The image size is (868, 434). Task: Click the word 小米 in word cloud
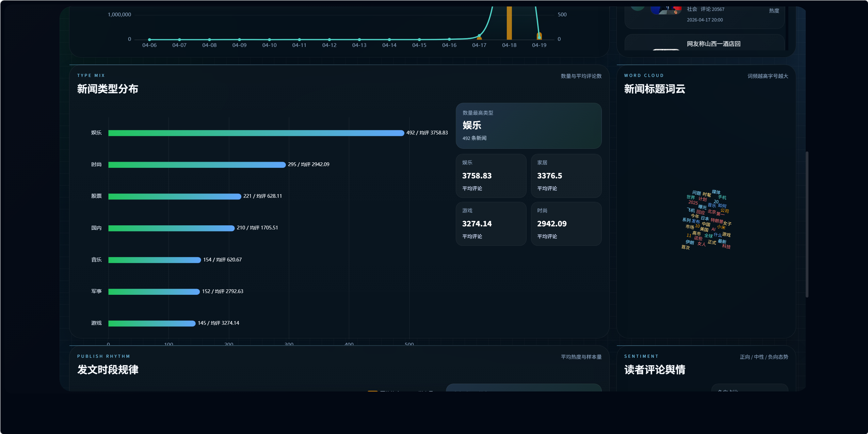[x=721, y=227]
